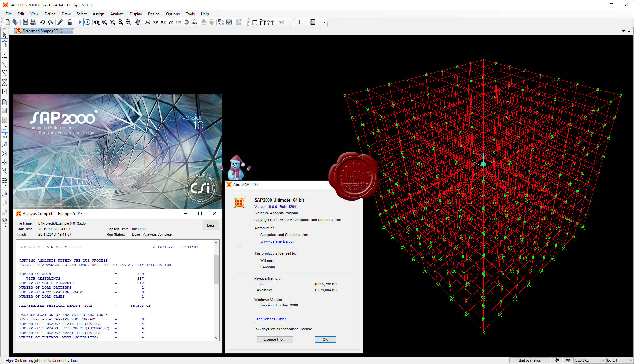Open the Display menu
Screen dimensions: 634x364
[136, 14]
